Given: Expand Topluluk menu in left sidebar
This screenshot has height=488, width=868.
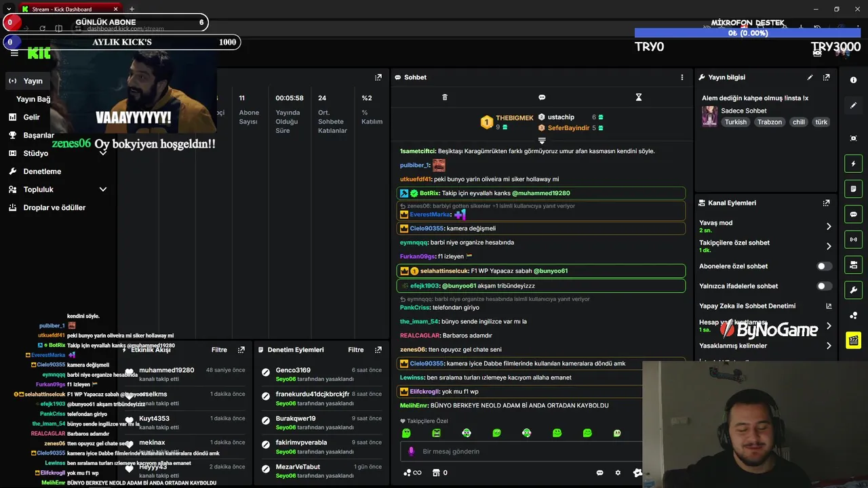Looking at the screenshot, I should (x=103, y=189).
